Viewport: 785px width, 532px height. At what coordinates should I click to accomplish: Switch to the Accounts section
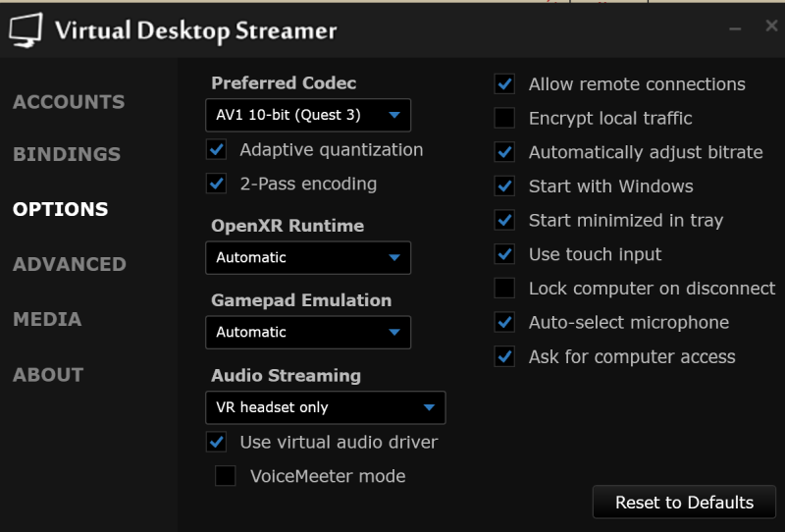click(69, 102)
